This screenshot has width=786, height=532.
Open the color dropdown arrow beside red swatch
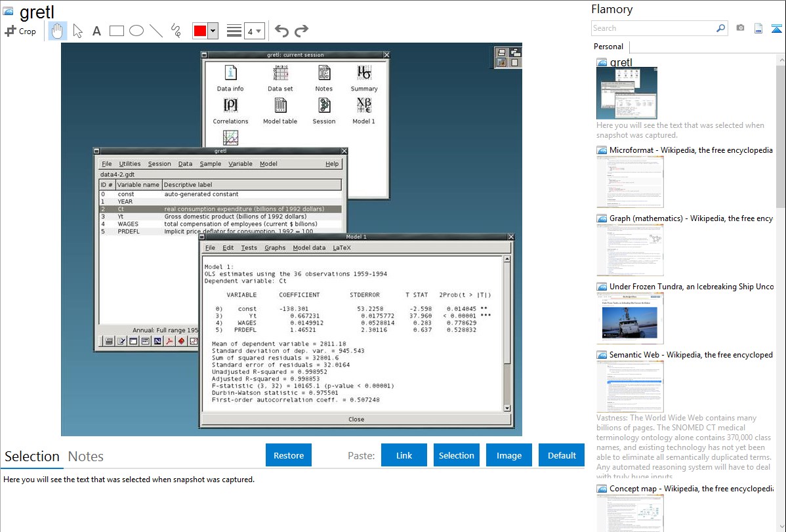[x=213, y=31]
